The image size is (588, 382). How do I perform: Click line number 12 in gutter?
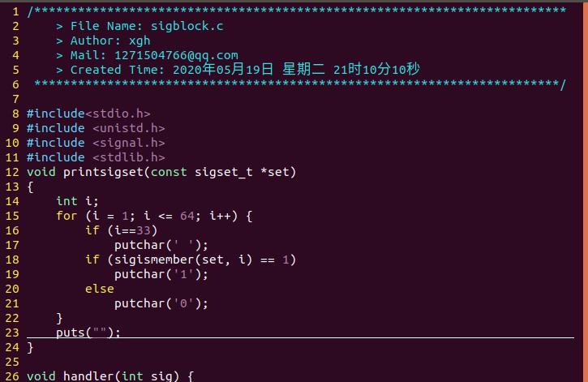coord(11,172)
